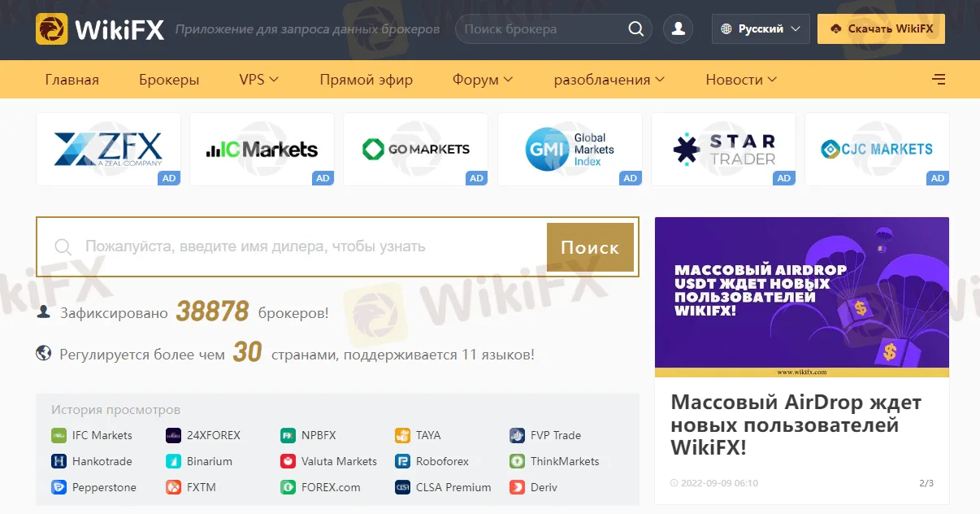Expand the Новости menu
This screenshot has width=980, height=514.
(741, 80)
